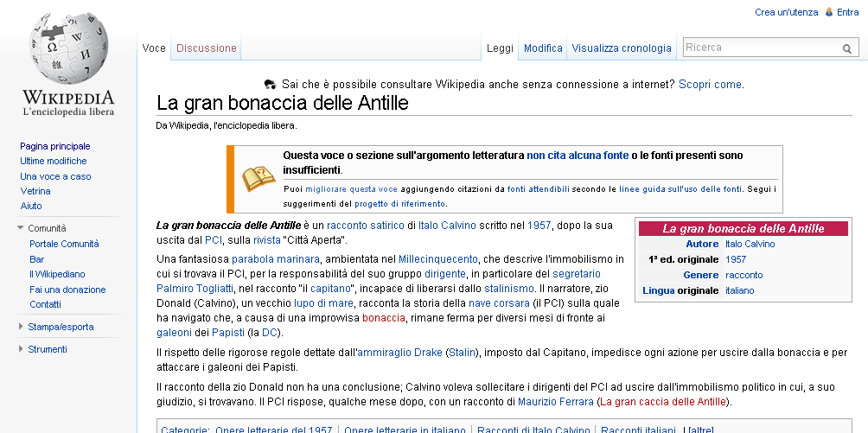Expand the Strumenti sidebar section
868x433 pixels.
coord(21,349)
